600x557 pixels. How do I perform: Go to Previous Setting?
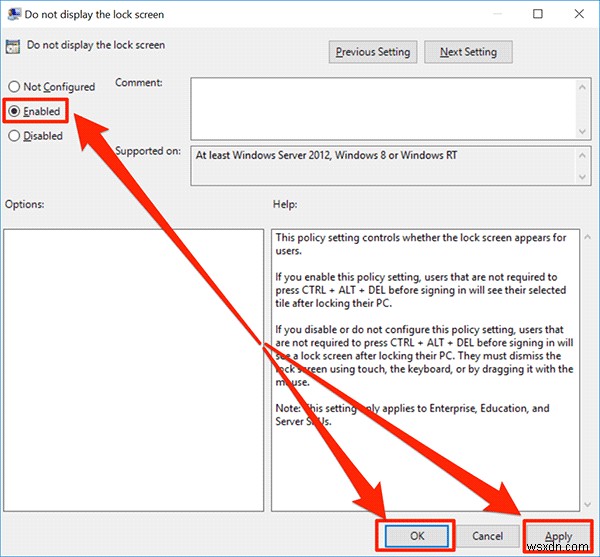[x=373, y=52]
